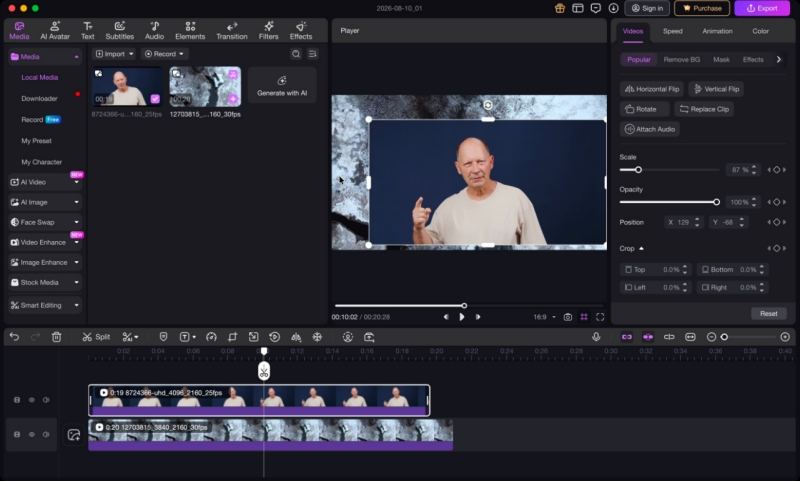
Task: Adjust the Opacity slider handle
Action: coord(716,202)
